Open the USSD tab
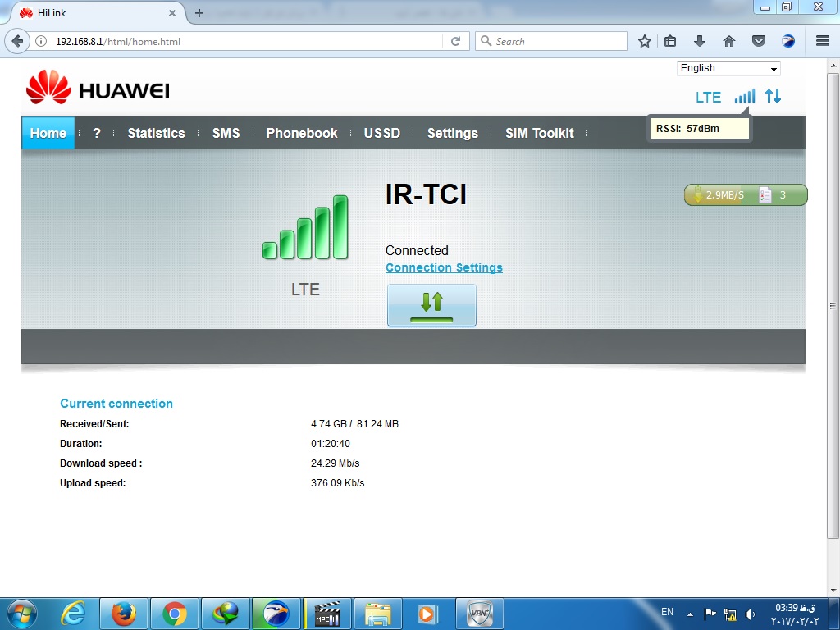This screenshot has height=630, width=840. tap(382, 133)
